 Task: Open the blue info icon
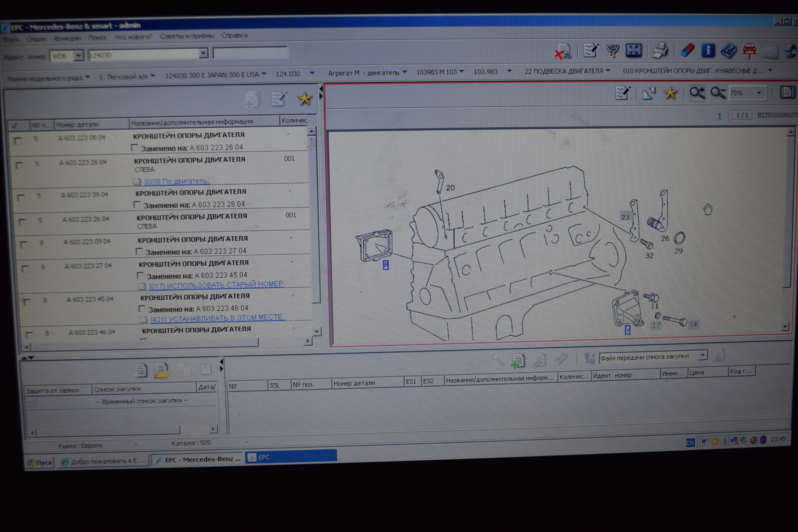point(708,50)
